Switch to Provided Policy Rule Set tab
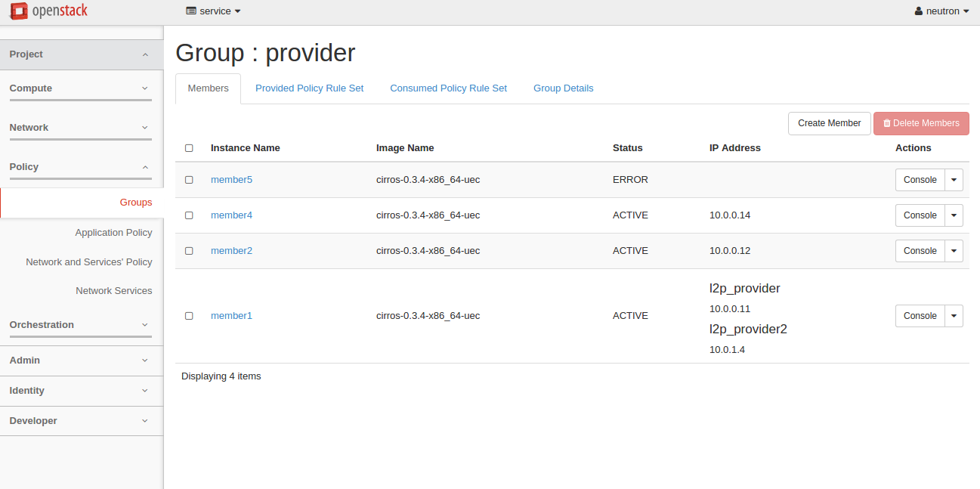 click(x=309, y=88)
